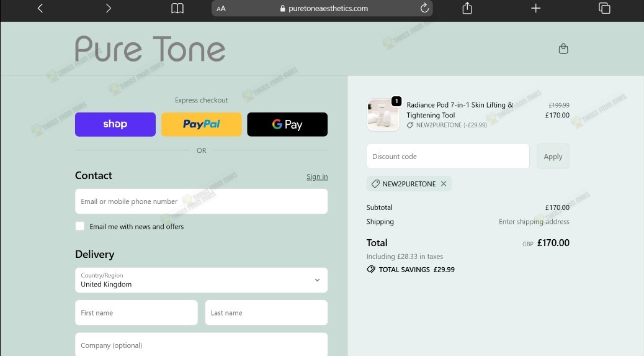Go forward using the browser forward arrow
644x356 pixels.
tap(108, 8)
